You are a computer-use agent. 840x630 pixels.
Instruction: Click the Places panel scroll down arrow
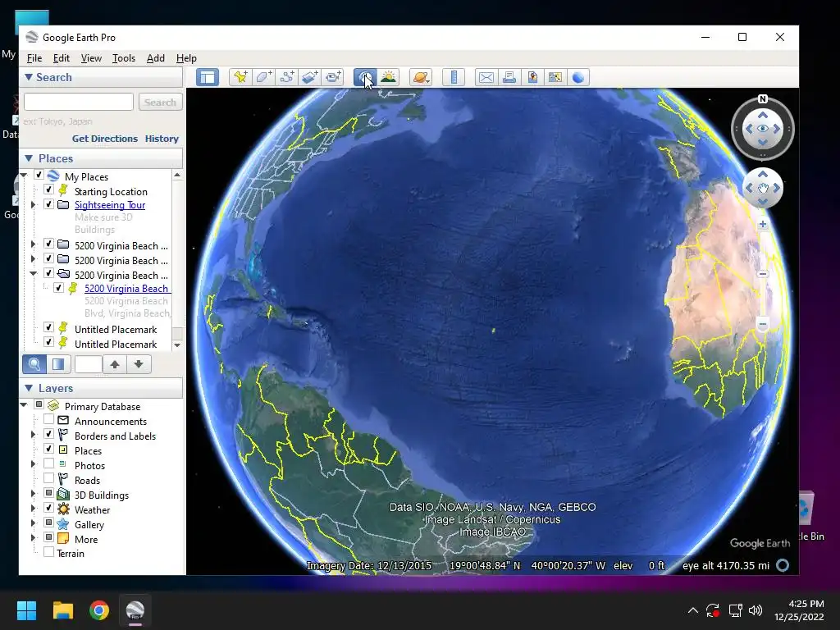point(177,345)
